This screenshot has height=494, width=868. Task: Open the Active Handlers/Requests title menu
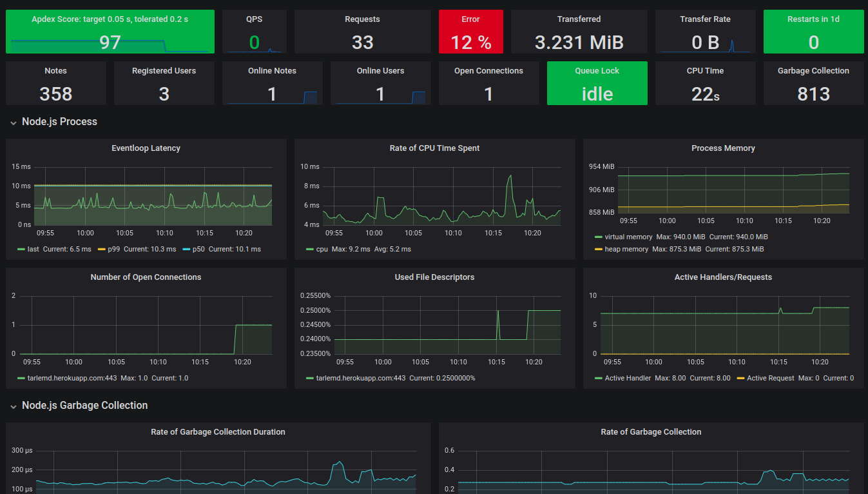[723, 277]
